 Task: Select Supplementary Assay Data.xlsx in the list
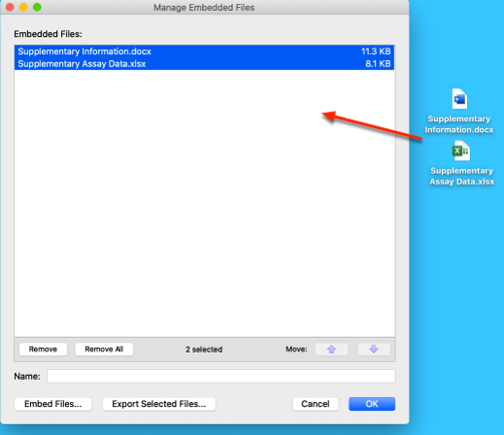[204, 64]
